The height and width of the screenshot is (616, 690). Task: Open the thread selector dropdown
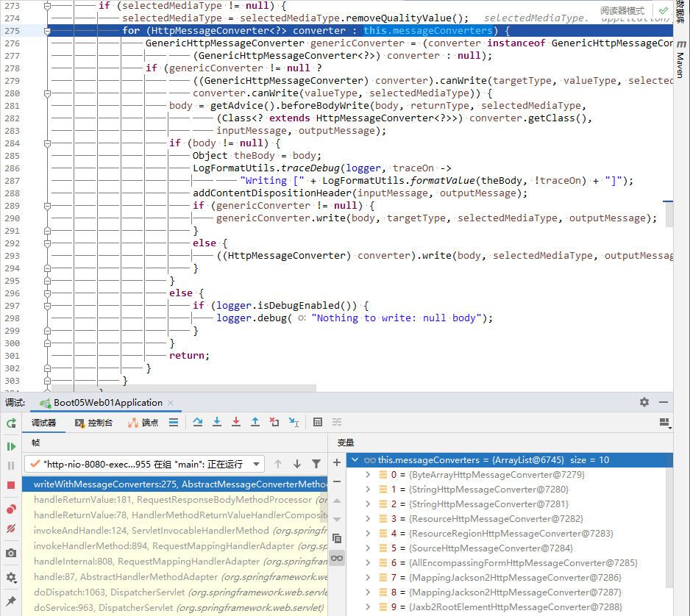tap(145, 465)
